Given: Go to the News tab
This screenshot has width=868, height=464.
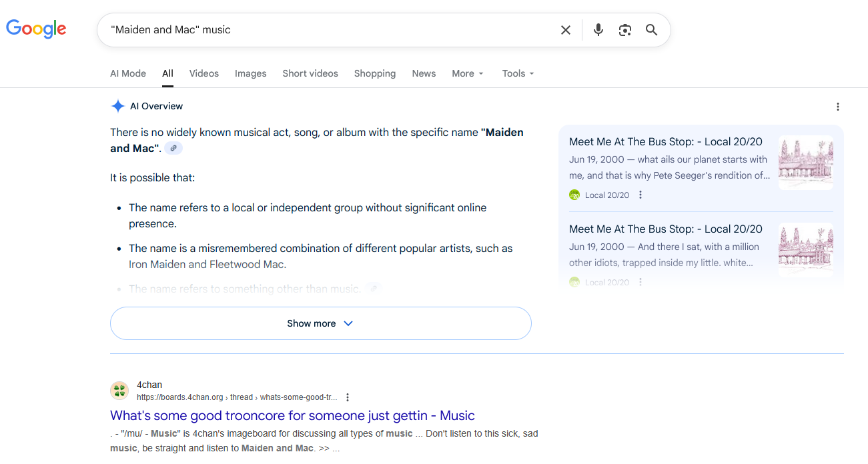Looking at the screenshot, I should click(424, 73).
